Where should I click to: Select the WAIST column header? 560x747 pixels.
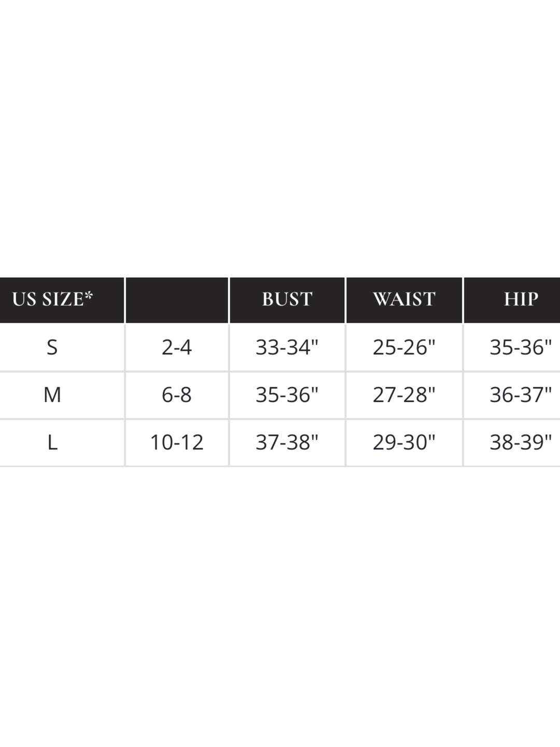point(404,299)
